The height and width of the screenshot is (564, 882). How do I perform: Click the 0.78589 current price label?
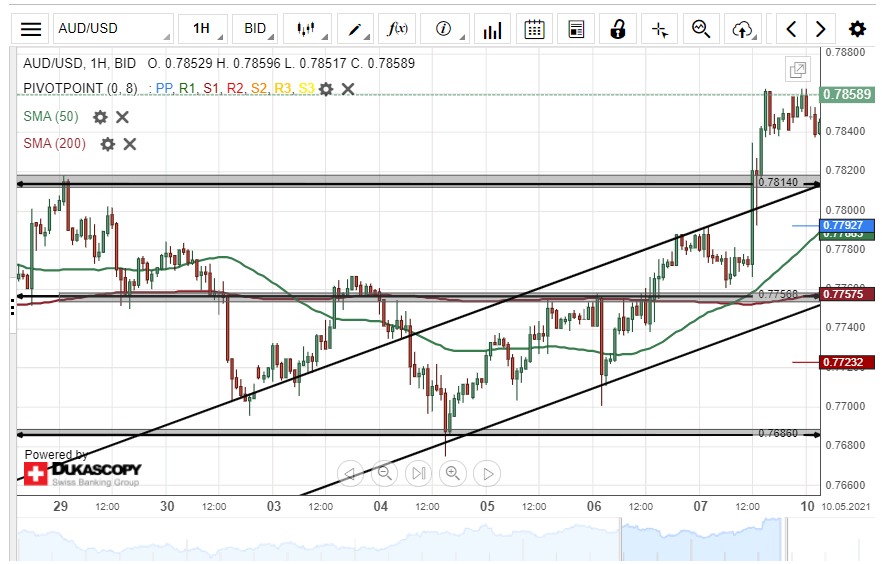[x=848, y=95]
